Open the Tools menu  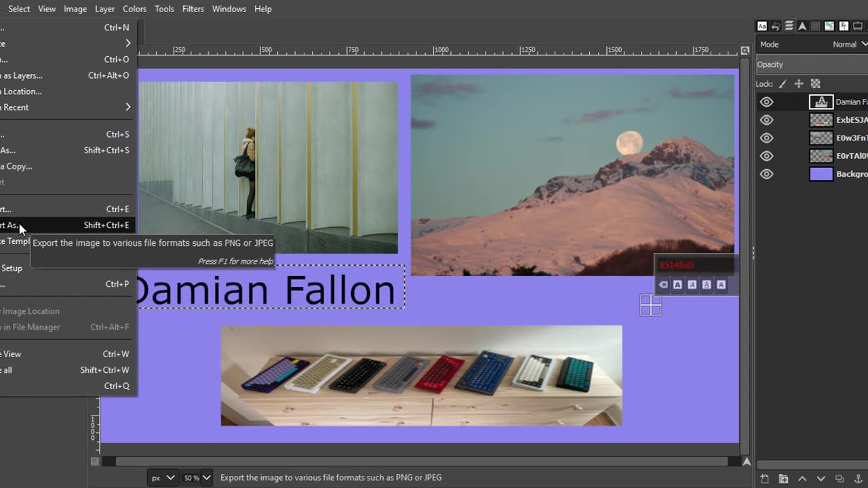tap(164, 9)
